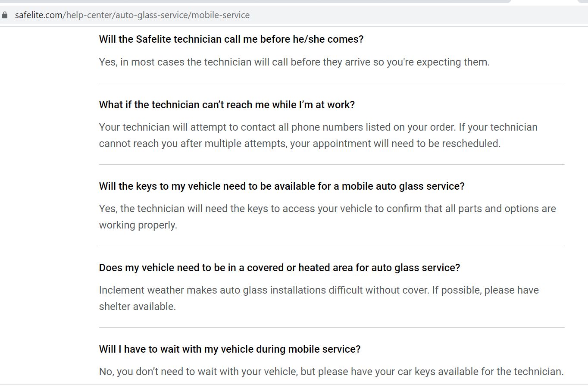Click the answer confirming parts and options check

click(x=328, y=216)
